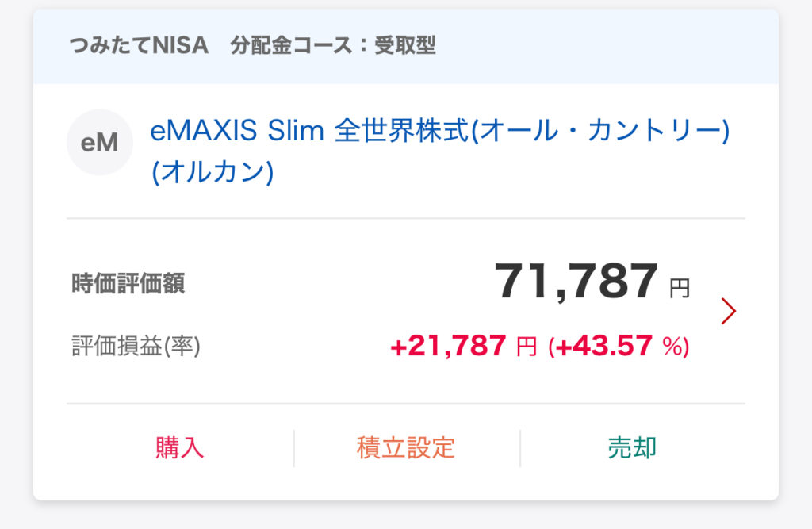Click the (オルカン) text in the fund name
The width and height of the screenshot is (812, 529).
pos(212,172)
